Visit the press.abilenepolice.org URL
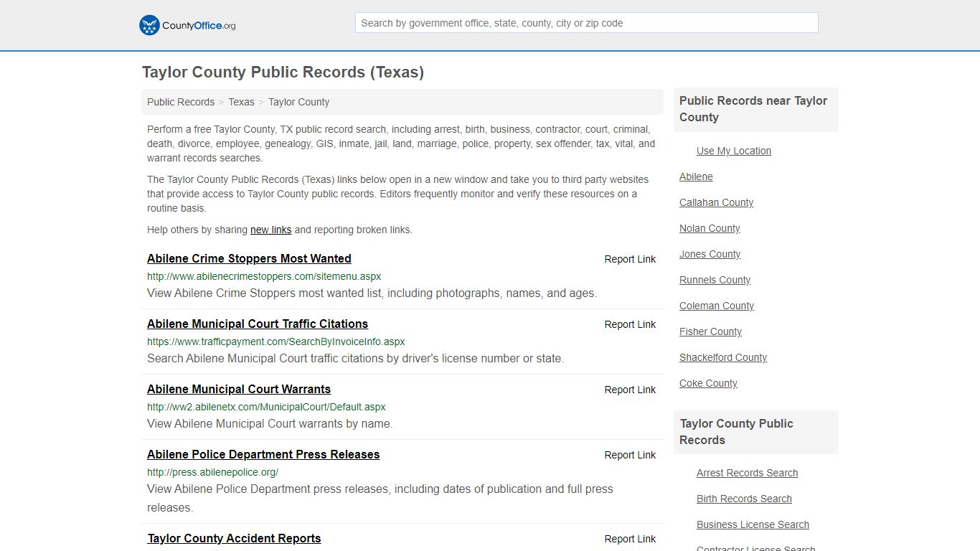This screenshot has width=980, height=551. click(x=212, y=472)
